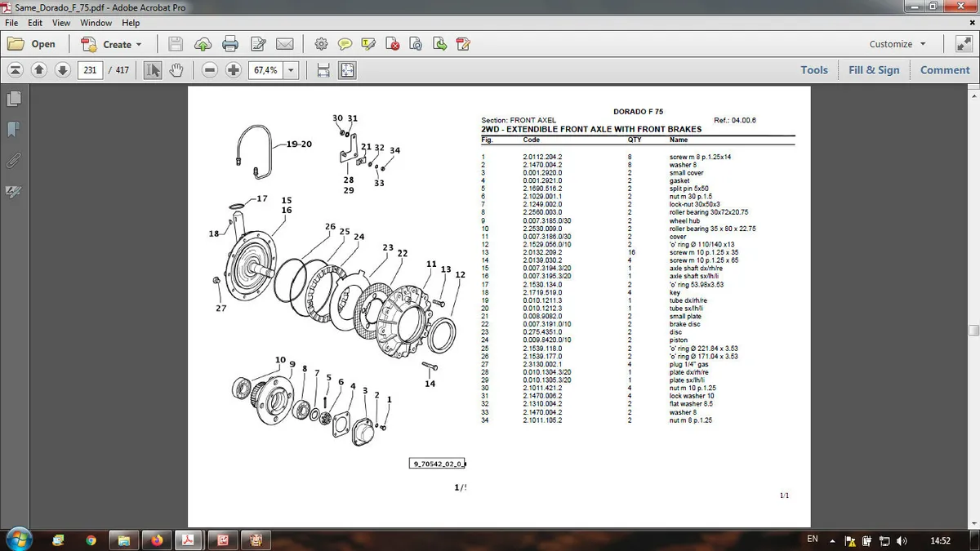Click the Windows Start button

point(18,539)
